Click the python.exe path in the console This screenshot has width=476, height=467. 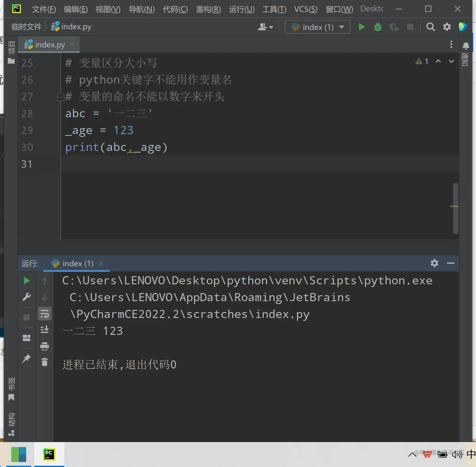click(247, 280)
